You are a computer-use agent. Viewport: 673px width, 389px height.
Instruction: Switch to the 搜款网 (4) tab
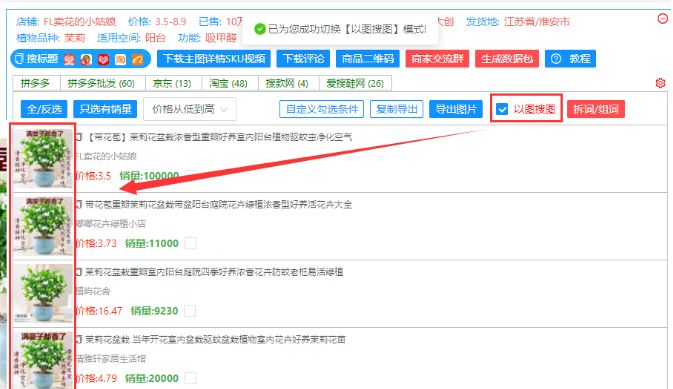pyautogui.click(x=287, y=83)
